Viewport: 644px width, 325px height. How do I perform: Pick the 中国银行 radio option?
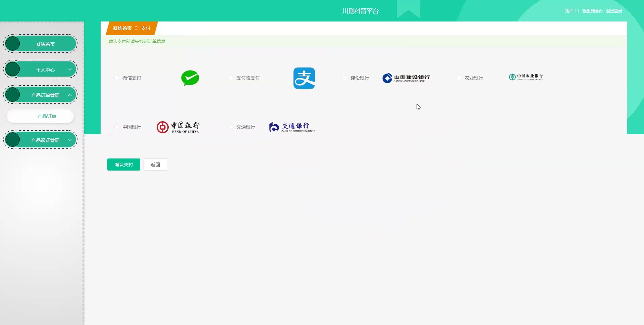coord(117,127)
